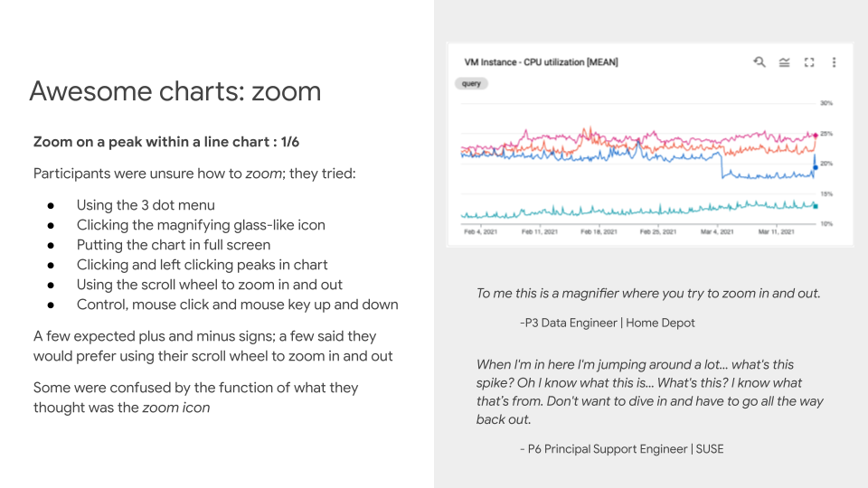The height and width of the screenshot is (488, 868).
Task: Click the P6 Principal Support Engineer SUSE attribution
Action: 621,449
